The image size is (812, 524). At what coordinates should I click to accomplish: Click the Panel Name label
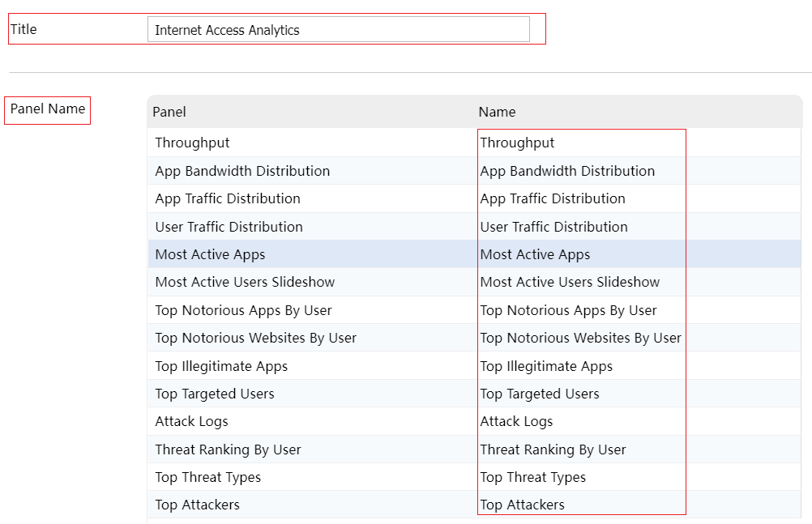pyautogui.click(x=48, y=109)
